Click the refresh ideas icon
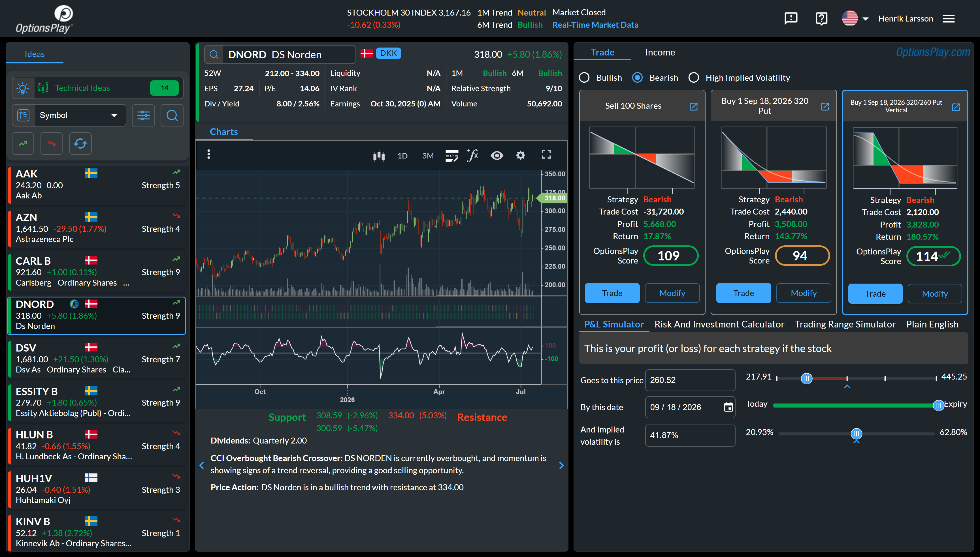Image resolution: width=980 pixels, height=557 pixels. pos(80,143)
